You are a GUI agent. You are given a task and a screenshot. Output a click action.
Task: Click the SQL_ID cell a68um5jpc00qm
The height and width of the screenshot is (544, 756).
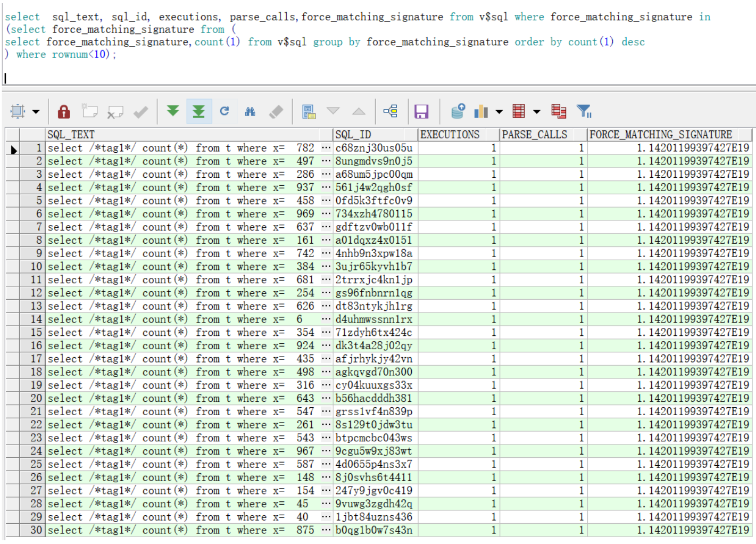376,175
